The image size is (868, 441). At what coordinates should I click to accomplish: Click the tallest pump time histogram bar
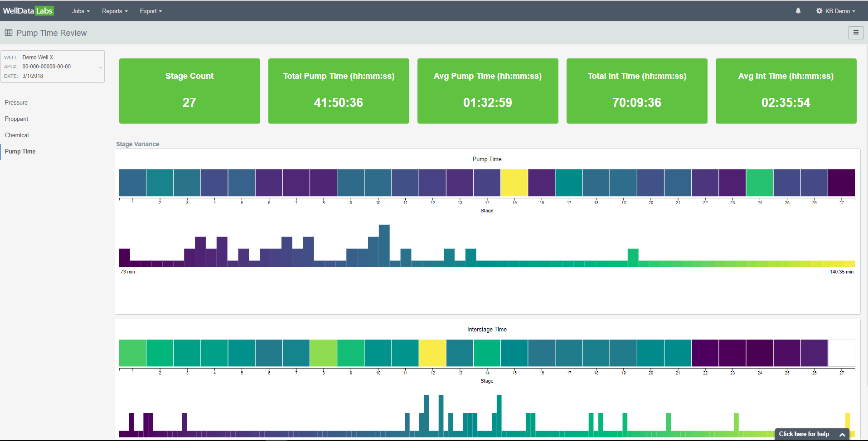point(384,245)
